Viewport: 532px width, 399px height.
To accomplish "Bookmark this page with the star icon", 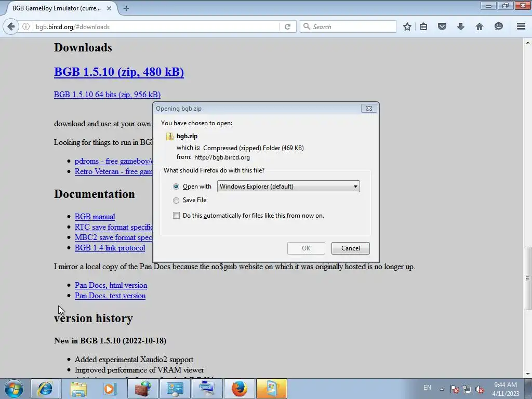I will [407, 26].
